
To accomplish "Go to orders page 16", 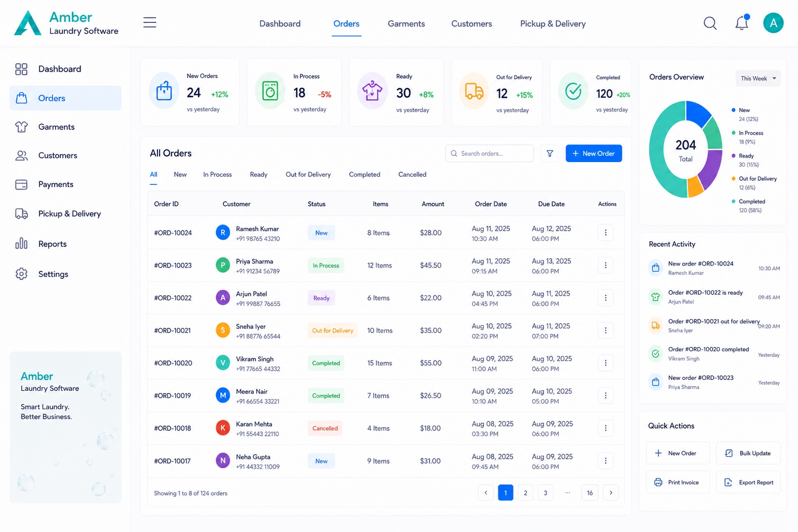I will [x=590, y=493].
